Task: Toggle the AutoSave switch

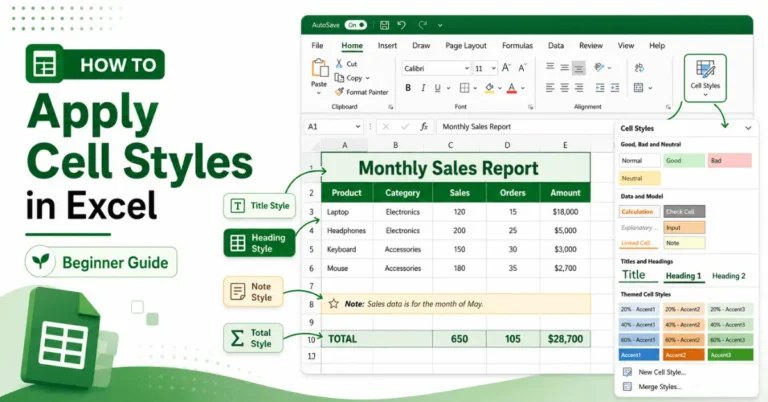Action: coord(355,25)
